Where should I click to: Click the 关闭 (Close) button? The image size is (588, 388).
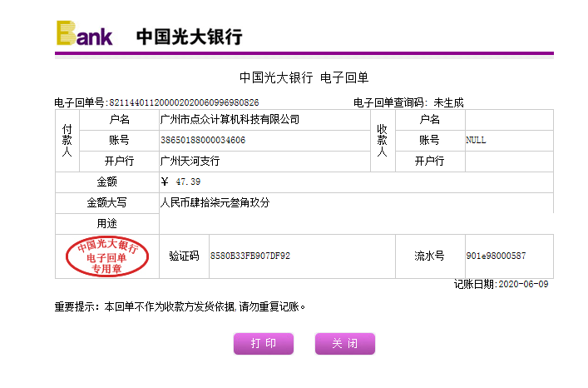344,344
